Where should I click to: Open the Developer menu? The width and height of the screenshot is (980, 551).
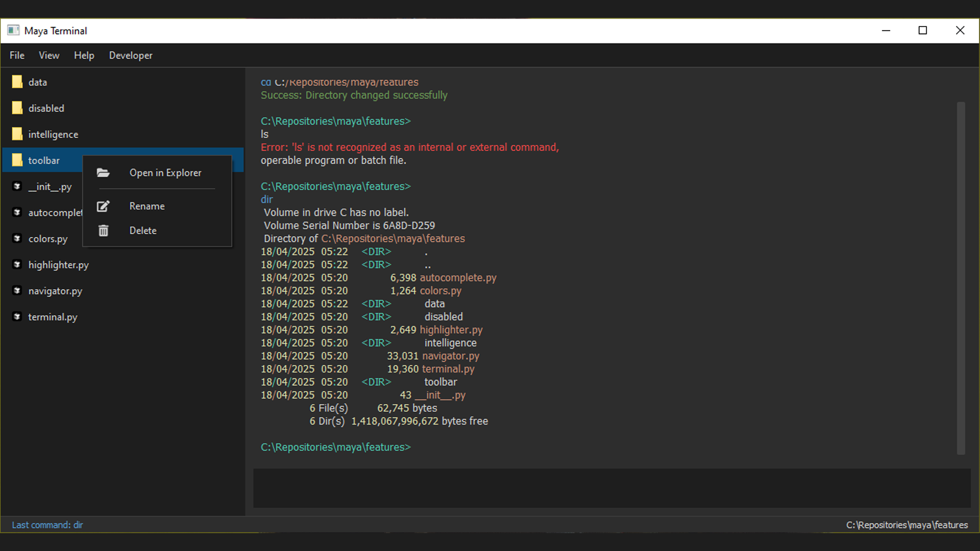click(131, 55)
